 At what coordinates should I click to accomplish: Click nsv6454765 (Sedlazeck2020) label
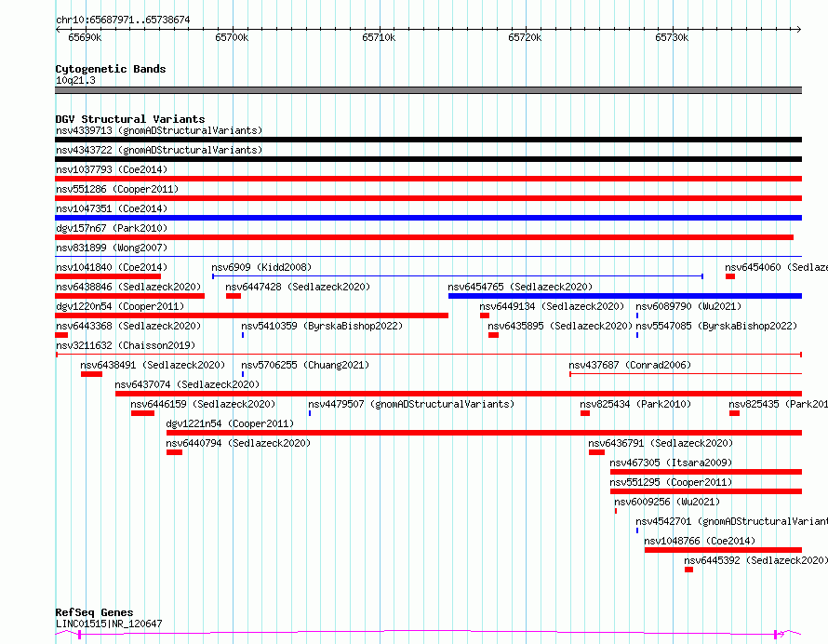[x=520, y=287]
